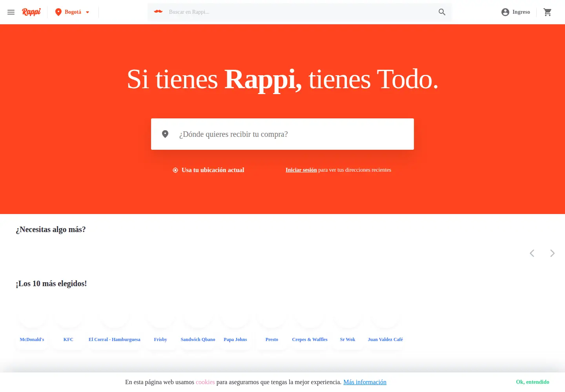Open the shopping cart
Image resolution: width=565 pixels, height=392 pixels.
pos(548,12)
